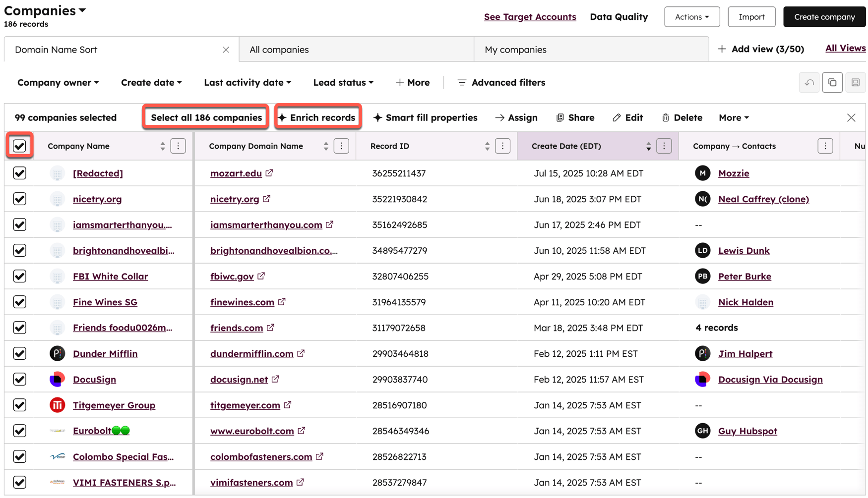
Task: Uncheck the select-all checkbox in the header
Action: (x=19, y=146)
